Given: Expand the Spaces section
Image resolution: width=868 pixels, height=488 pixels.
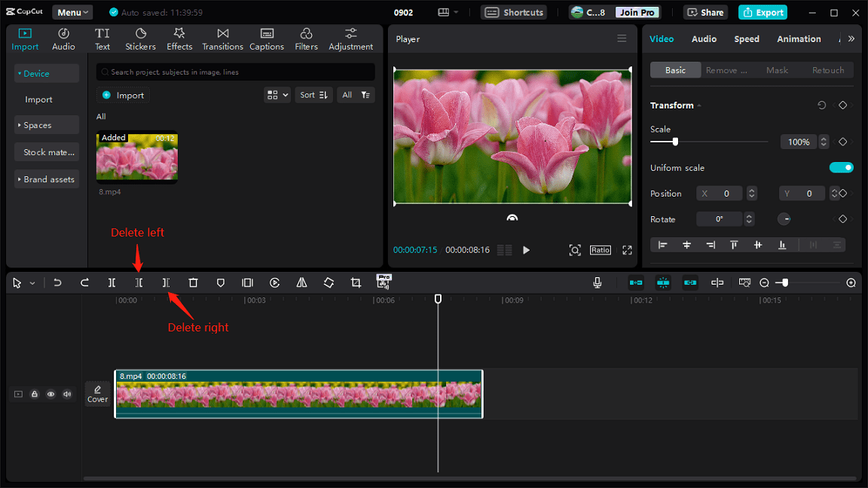Looking at the screenshot, I should point(47,125).
